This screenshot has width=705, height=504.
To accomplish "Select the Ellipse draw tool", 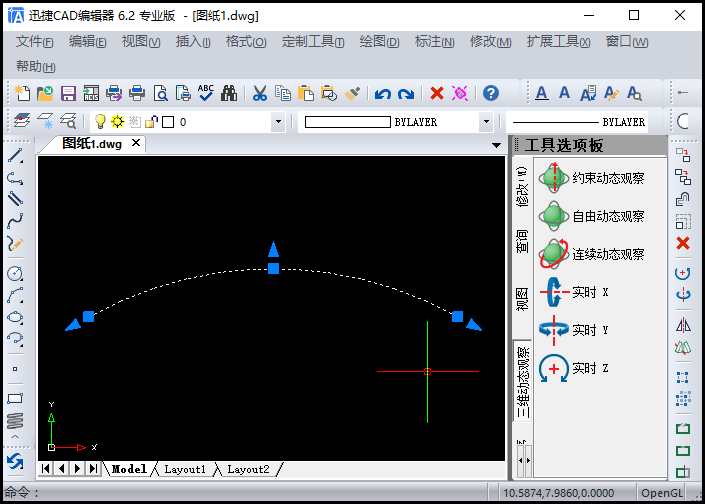I will pyautogui.click(x=15, y=317).
